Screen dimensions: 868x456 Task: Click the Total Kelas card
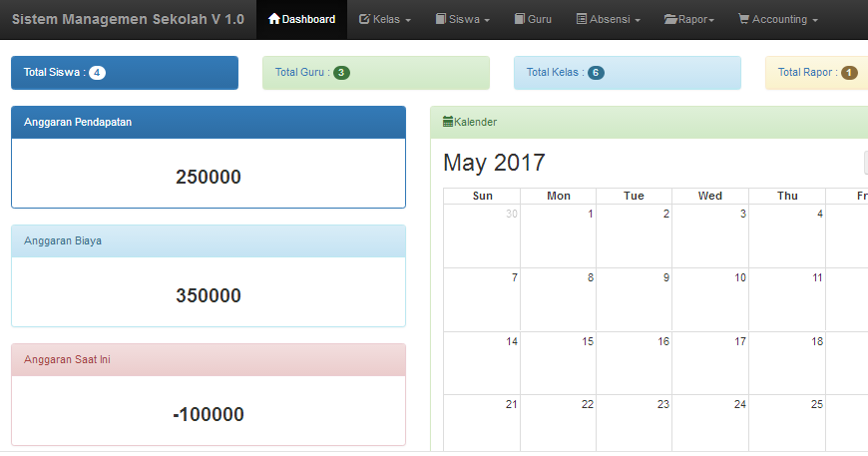(628, 73)
